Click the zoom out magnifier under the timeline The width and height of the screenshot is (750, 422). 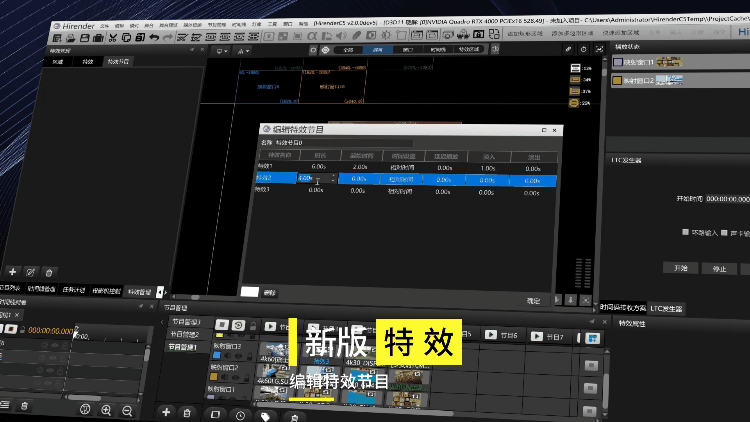coord(127,411)
